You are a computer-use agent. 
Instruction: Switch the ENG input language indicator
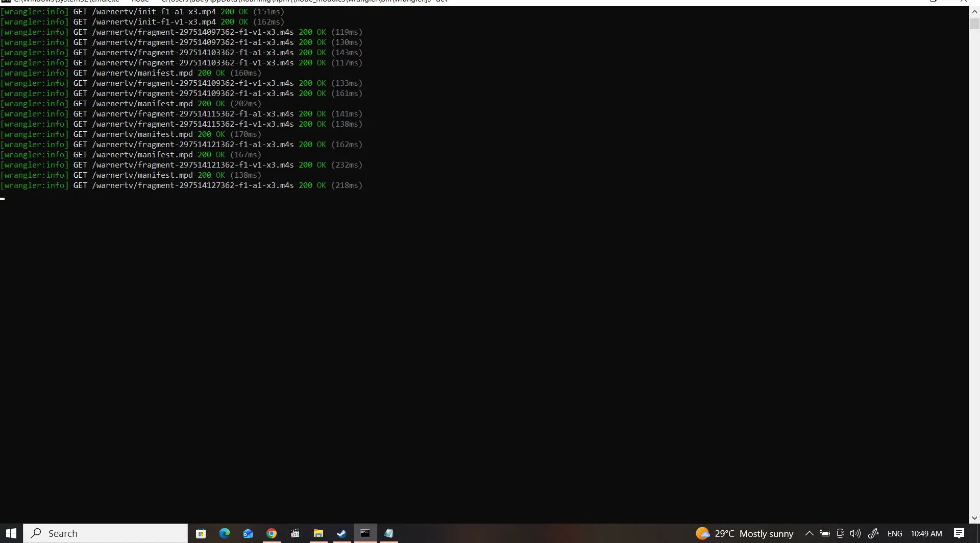coord(895,533)
